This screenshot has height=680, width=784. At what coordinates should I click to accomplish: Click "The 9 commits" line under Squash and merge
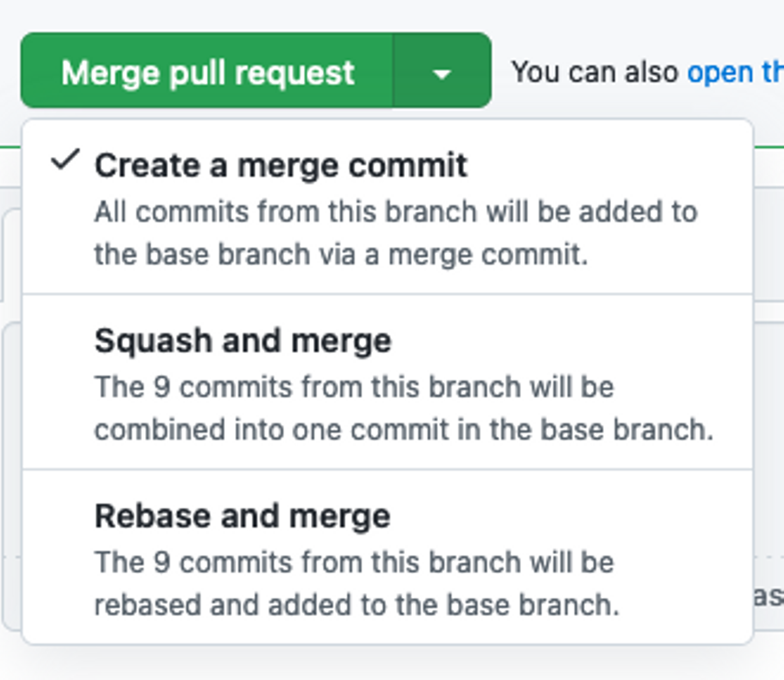click(x=354, y=387)
